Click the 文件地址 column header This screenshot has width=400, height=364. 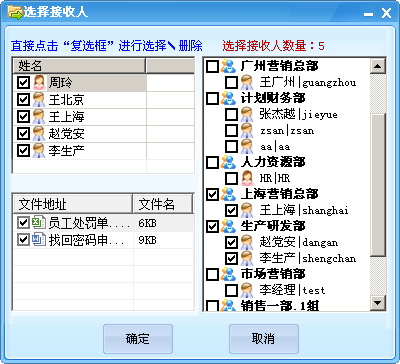[x=72, y=203]
